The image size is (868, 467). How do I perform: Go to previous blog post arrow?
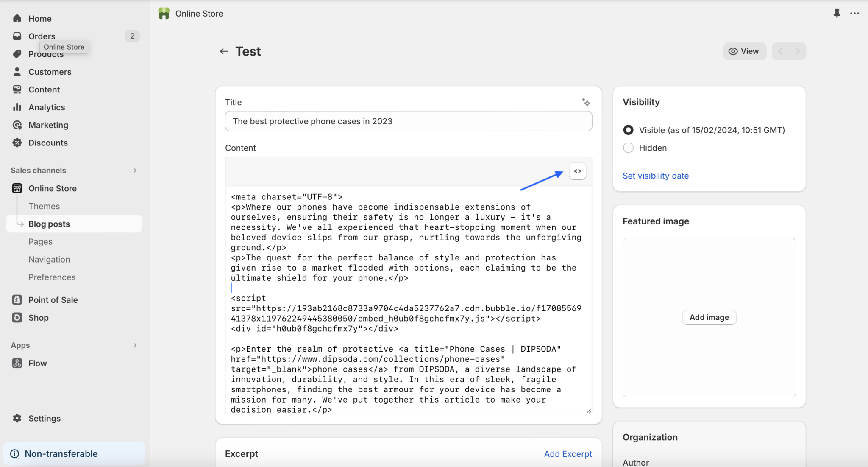tap(780, 51)
